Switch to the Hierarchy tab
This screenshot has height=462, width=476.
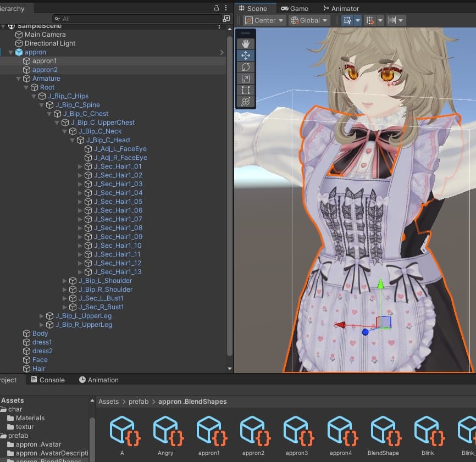(x=12, y=8)
